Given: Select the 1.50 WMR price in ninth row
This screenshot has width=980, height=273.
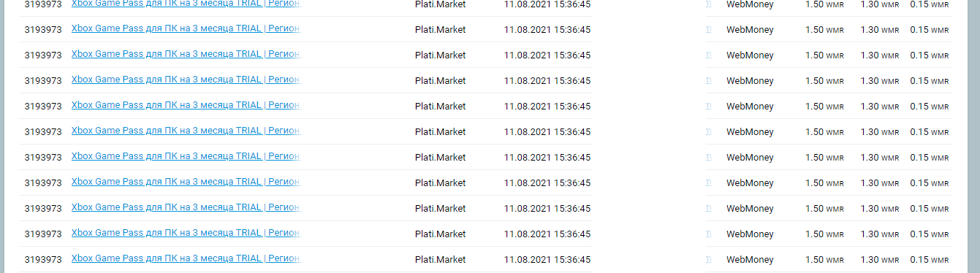Looking at the screenshot, I should point(824,209).
